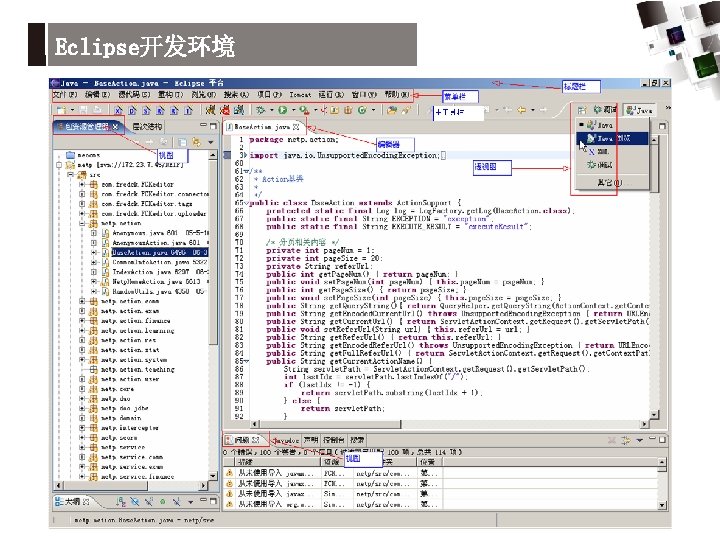Click the Java perspective button
The image size is (720, 540).
pyautogui.click(x=639, y=110)
